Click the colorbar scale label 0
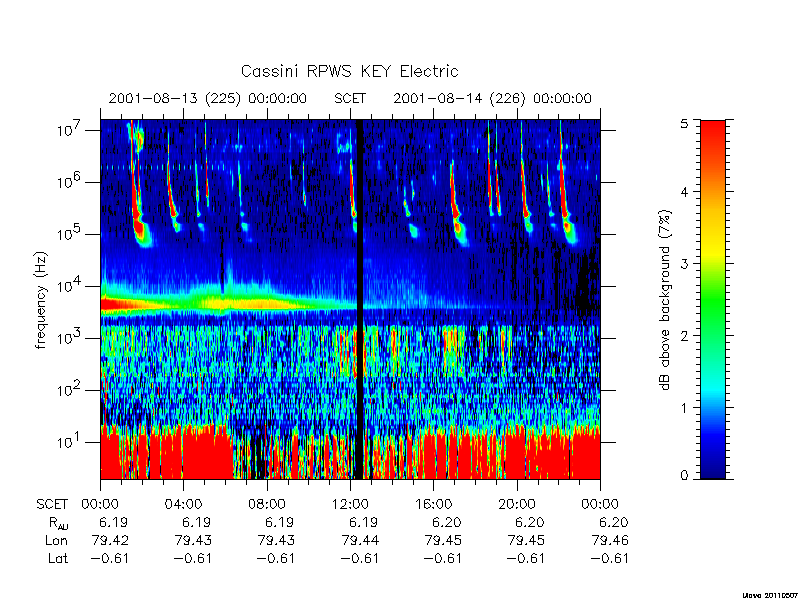Screen dimensions: 800x600 [x=684, y=476]
